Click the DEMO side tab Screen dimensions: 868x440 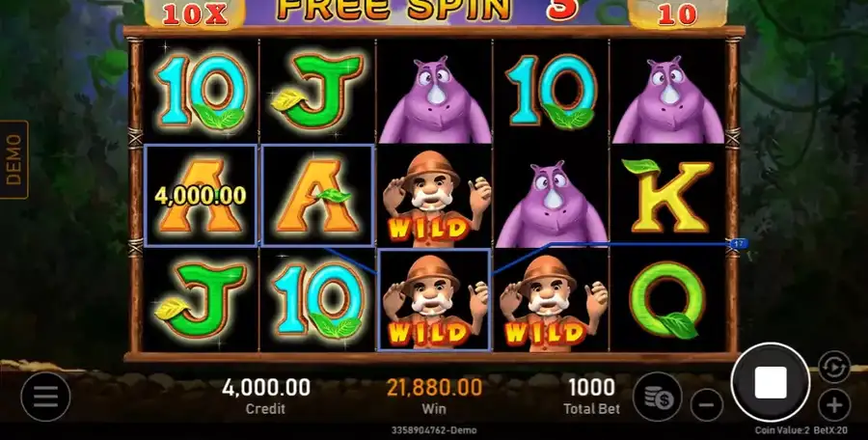click(x=14, y=159)
